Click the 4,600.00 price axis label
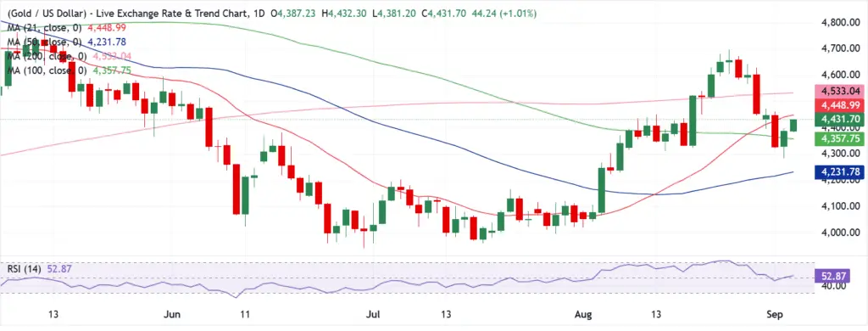The width and height of the screenshot is (868, 331). 839,75
